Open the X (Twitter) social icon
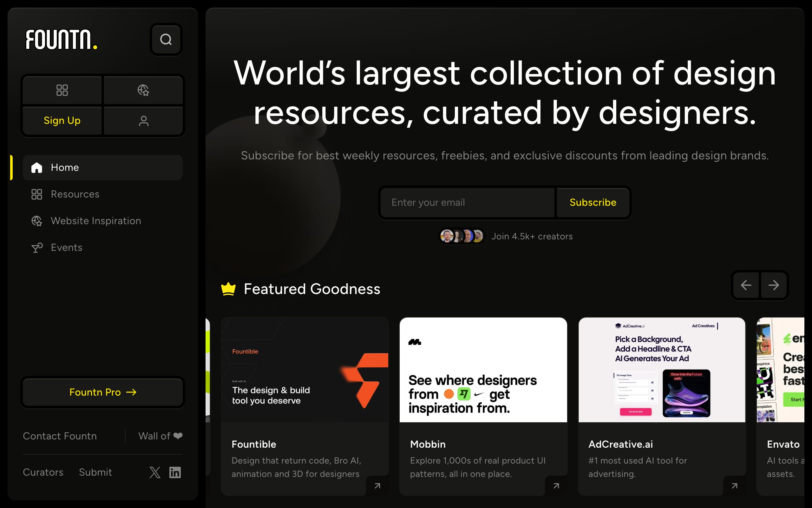 tap(155, 472)
